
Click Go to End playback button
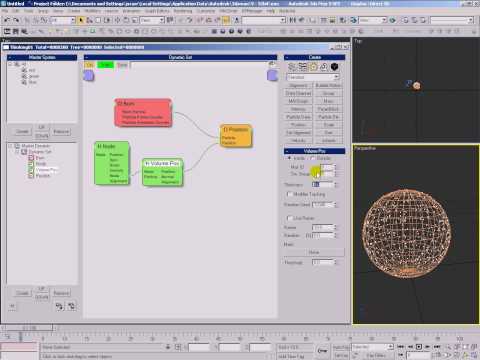436,347
